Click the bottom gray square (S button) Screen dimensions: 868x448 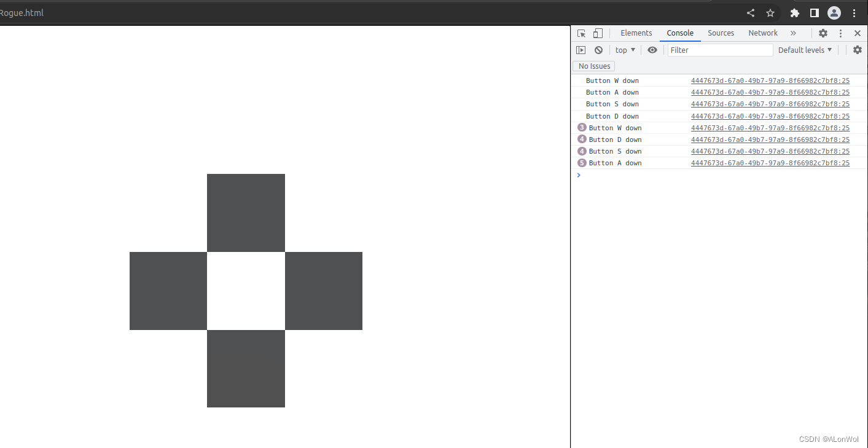246,369
